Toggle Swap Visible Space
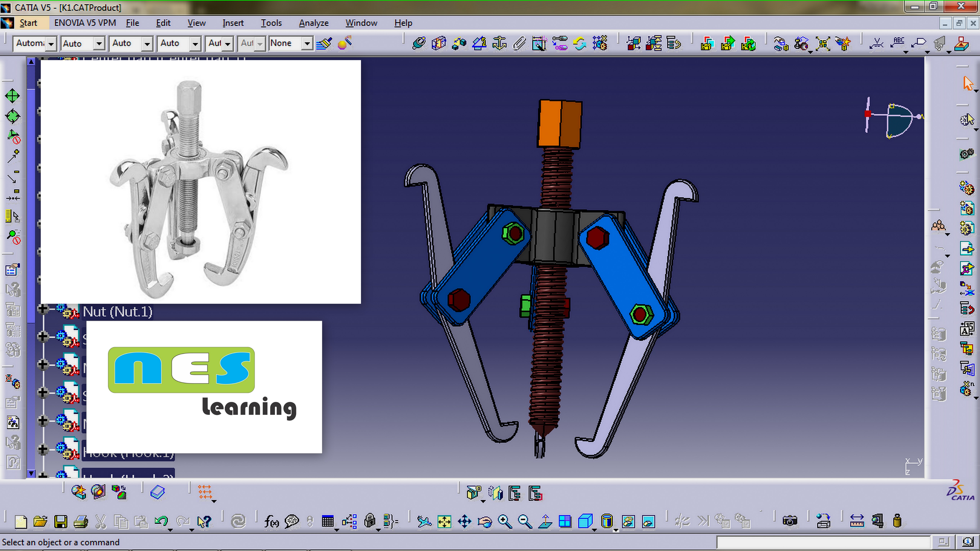Image resolution: width=980 pixels, height=551 pixels. pos(649,521)
